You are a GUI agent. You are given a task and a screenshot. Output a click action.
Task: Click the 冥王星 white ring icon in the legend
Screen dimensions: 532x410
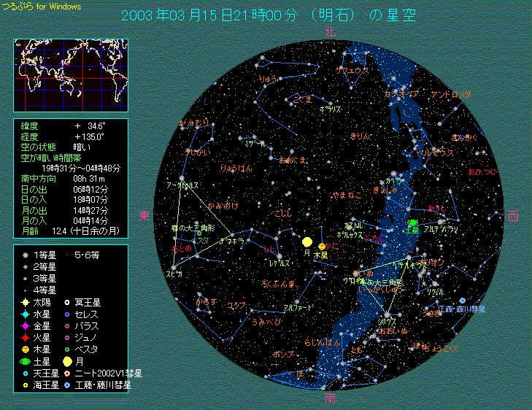66,302
